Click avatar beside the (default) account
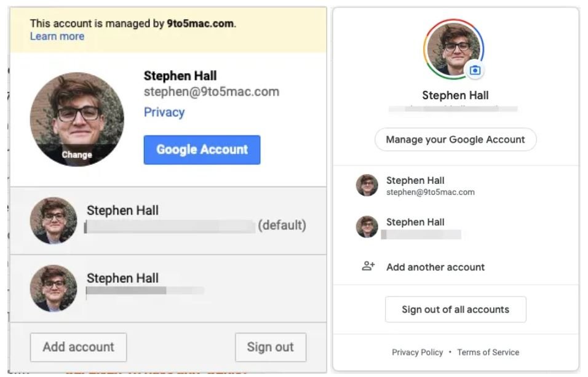The width and height of the screenshot is (588, 377). coord(54,221)
